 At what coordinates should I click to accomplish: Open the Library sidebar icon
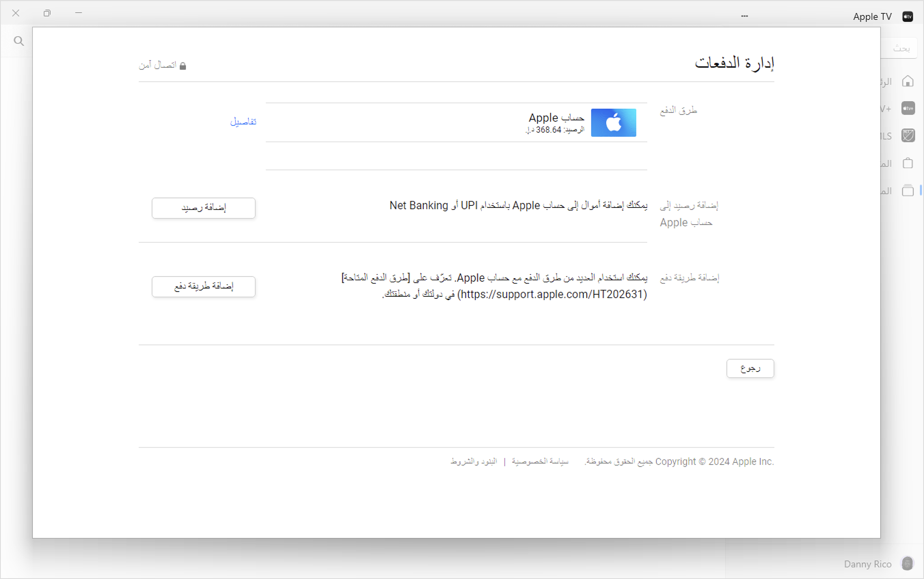(908, 190)
